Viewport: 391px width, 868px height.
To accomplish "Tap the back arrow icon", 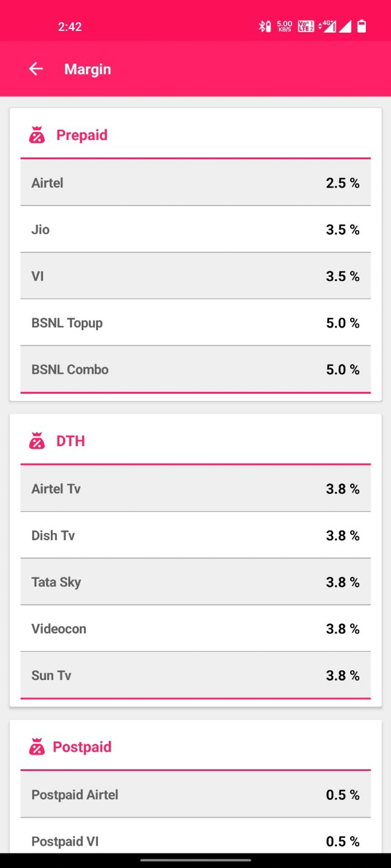I will click(x=36, y=69).
